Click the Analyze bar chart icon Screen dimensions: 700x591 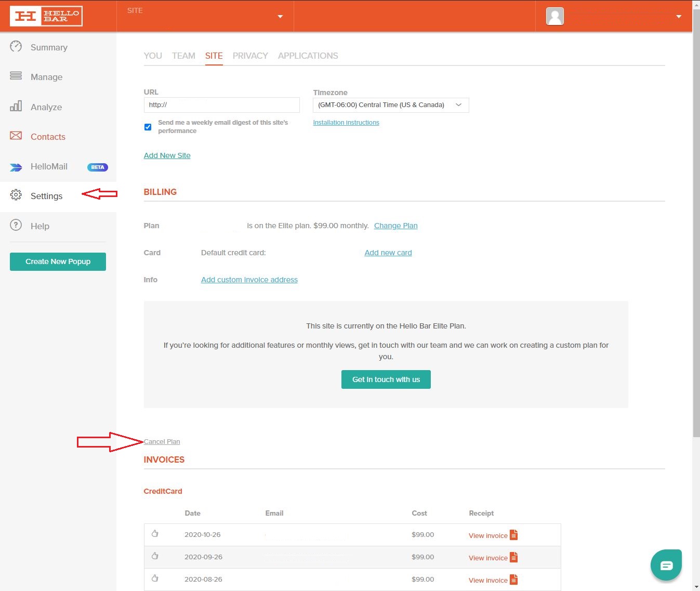[x=16, y=106]
